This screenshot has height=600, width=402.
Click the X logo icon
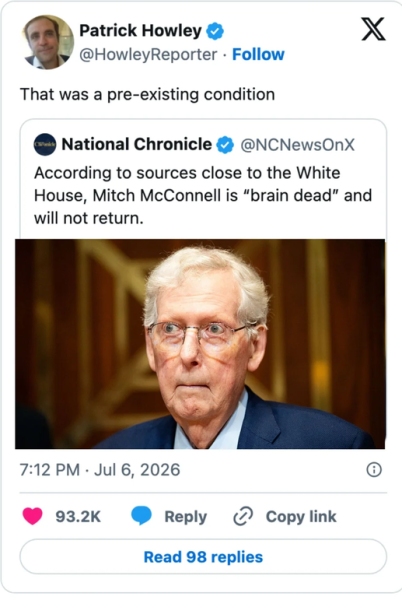[x=373, y=29]
